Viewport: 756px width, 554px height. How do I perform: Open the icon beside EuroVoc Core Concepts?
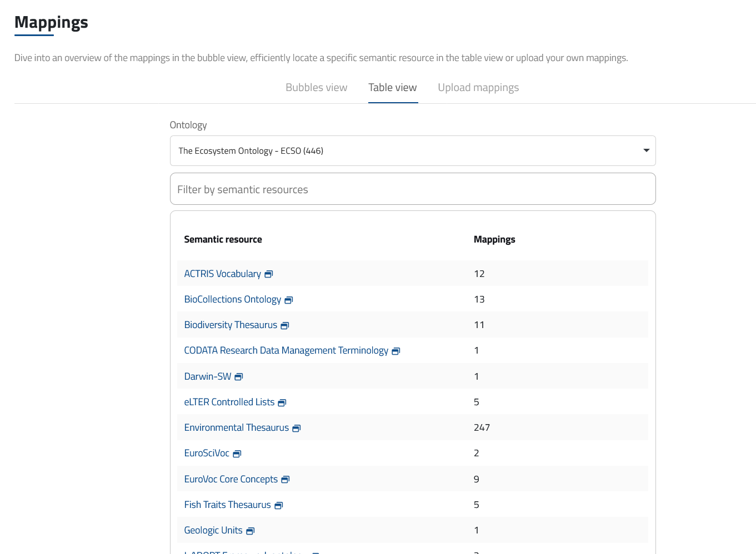286,479
